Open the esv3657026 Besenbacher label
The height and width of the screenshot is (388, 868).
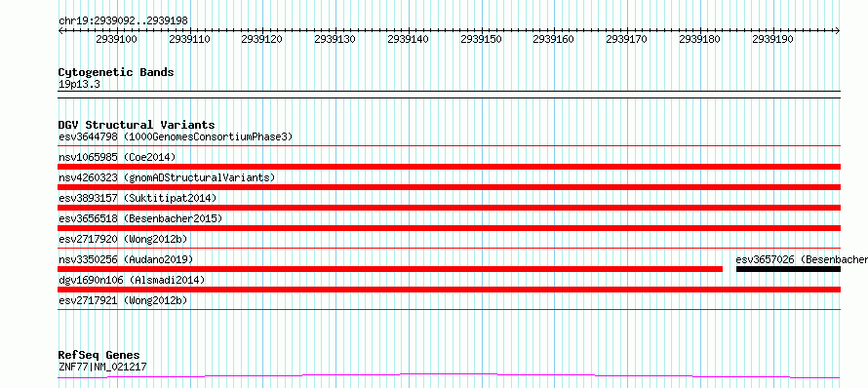(x=802, y=259)
